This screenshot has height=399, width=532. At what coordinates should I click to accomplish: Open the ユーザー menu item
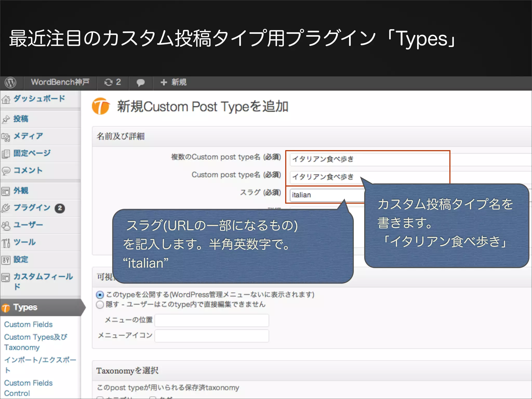click(28, 225)
